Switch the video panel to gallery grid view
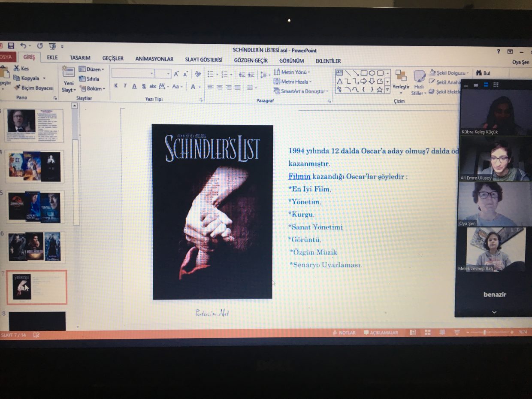The height and width of the screenshot is (399, 532). (496, 85)
